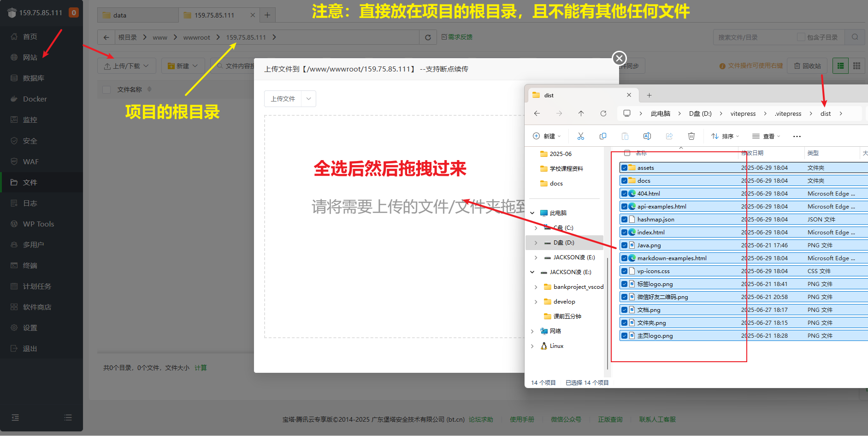Expand the D盘 (D:) tree node
This screenshot has height=436, width=868.
pyautogui.click(x=536, y=243)
